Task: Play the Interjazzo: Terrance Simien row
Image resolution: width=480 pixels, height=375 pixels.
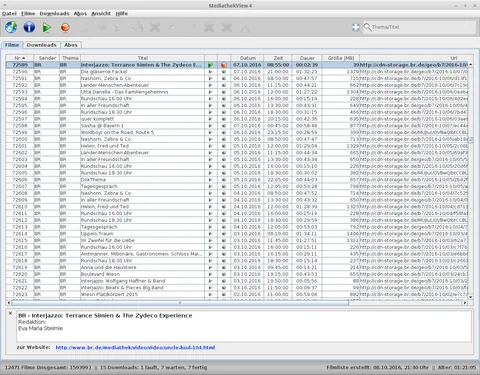Action: (211, 65)
